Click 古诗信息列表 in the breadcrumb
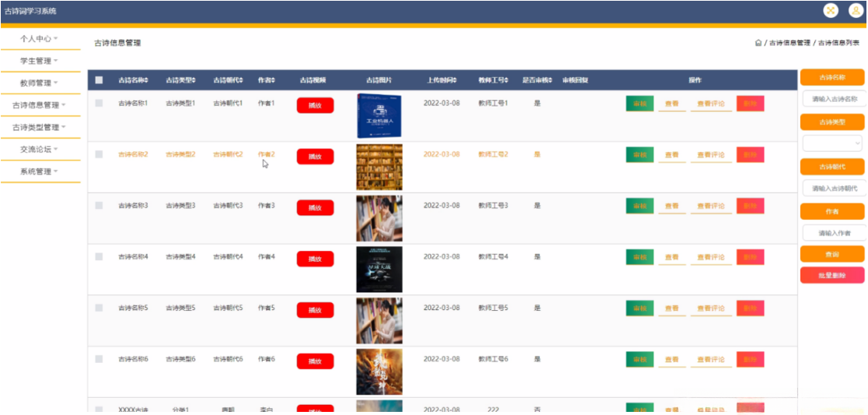The height and width of the screenshot is (415, 868). click(838, 43)
